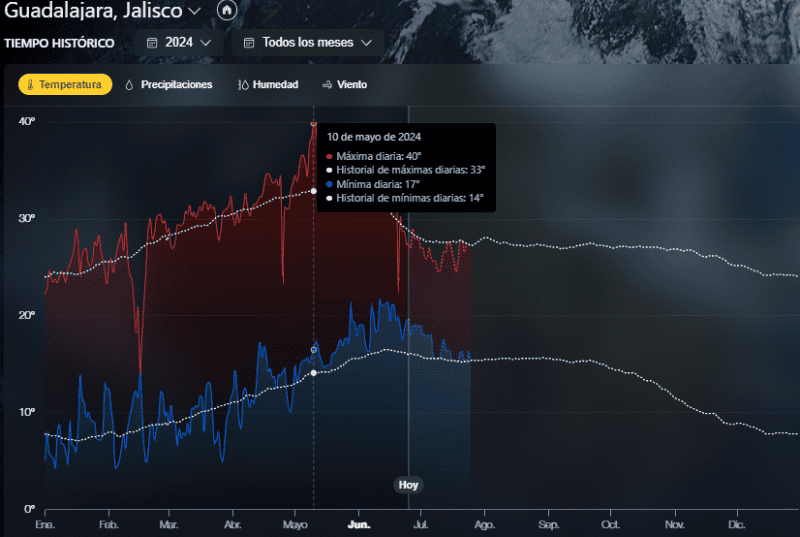Click the red 40° maximum data point
Image resolution: width=800 pixels, height=537 pixels.
coord(314,123)
